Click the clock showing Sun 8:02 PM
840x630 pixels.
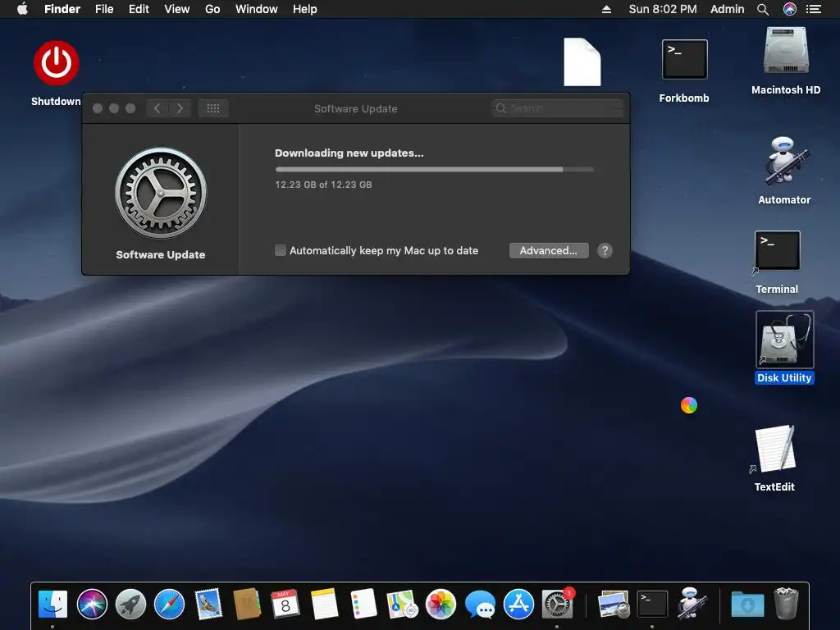pyautogui.click(x=663, y=9)
